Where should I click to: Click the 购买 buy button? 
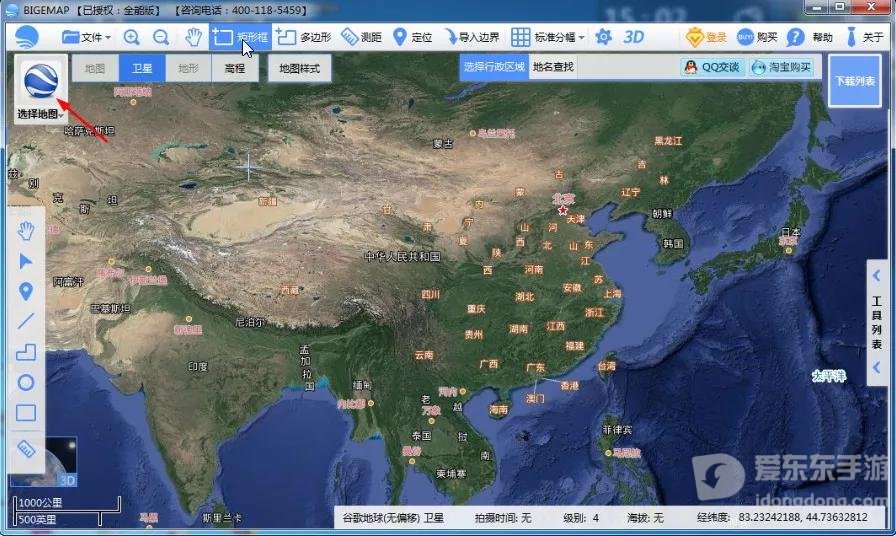tap(757, 37)
